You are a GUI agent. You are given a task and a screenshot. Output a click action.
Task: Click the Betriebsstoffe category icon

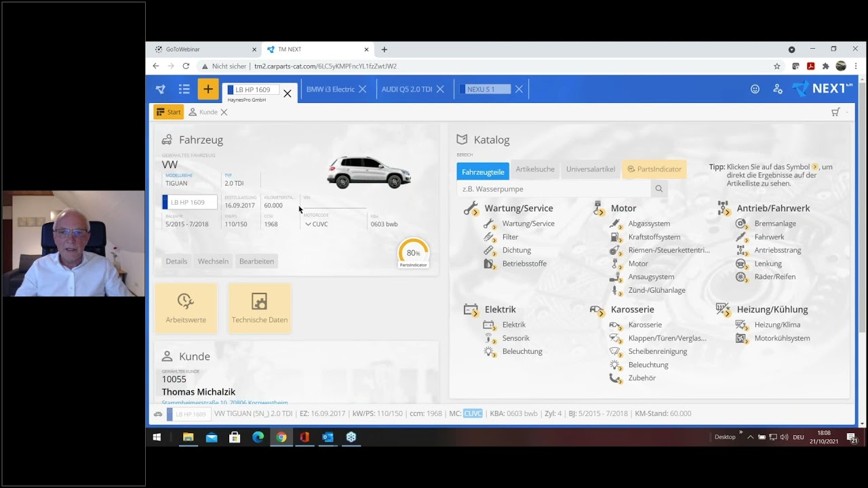click(489, 264)
